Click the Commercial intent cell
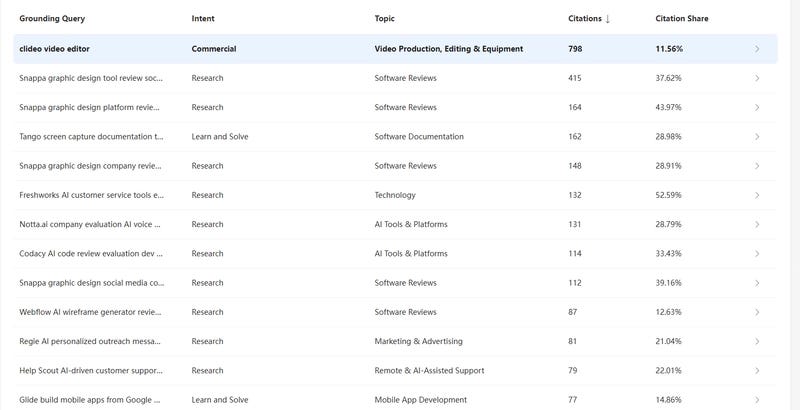The image size is (800, 410). click(214, 49)
